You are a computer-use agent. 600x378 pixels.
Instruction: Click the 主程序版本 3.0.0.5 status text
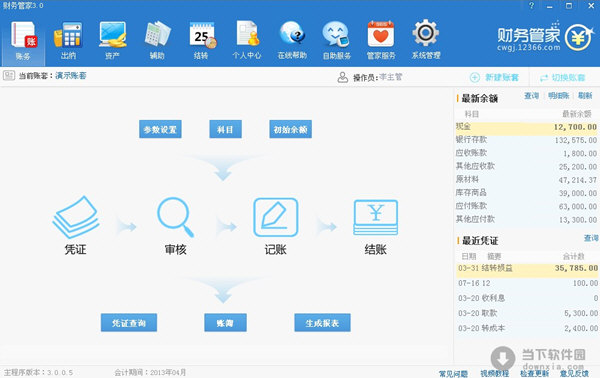38,372
